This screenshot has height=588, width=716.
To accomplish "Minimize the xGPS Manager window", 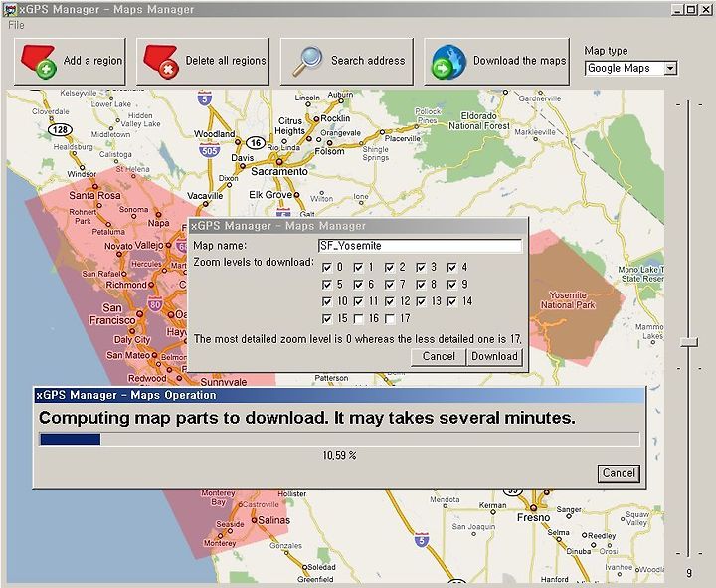I will tap(677, 9).
